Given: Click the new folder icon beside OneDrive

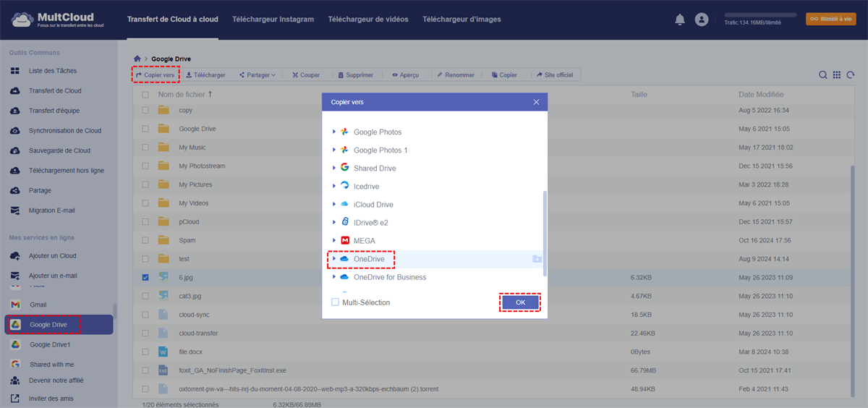Looking at the screenshot, I should pyautogui.click(x=537, y=259).
